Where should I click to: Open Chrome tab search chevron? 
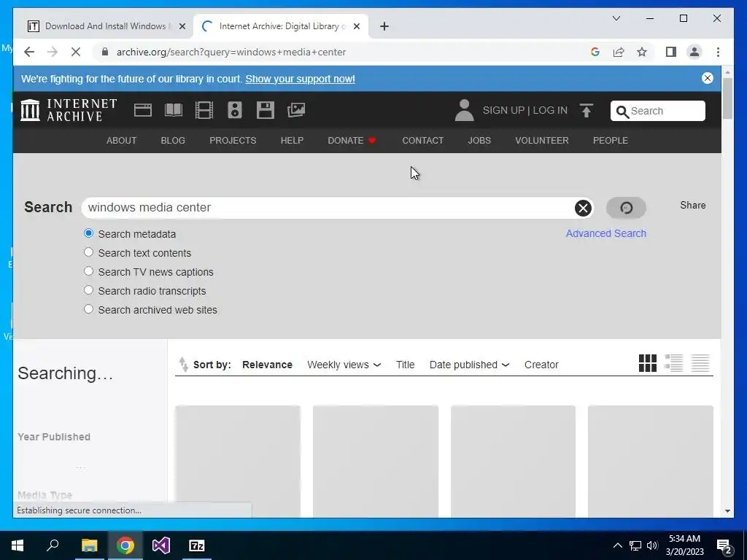click(x=616, y=18)
